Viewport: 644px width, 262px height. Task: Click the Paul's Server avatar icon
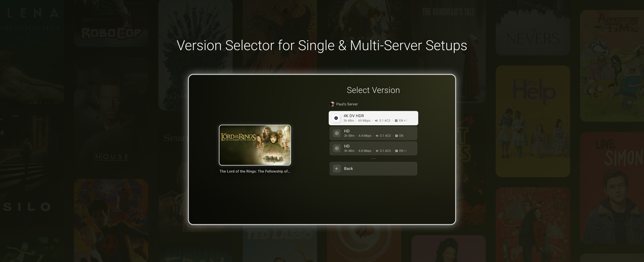pos(332,104)
